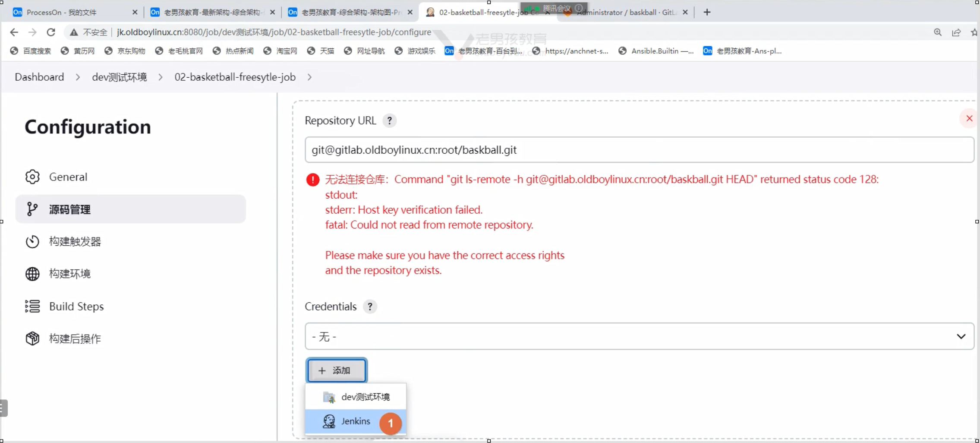This screenshot has height=443, width=980.
Task: Click the share page icon
Action: pyautogui.click(x=956, y=32)
